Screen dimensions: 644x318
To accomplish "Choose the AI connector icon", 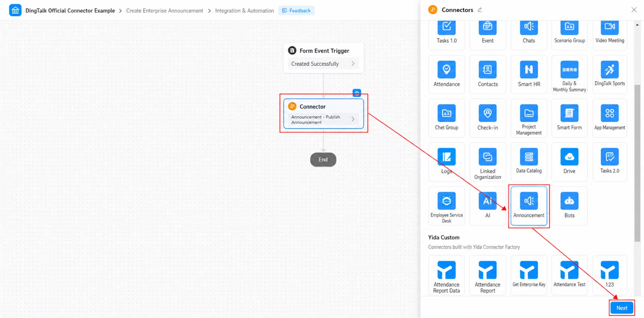I will (487, 201).
